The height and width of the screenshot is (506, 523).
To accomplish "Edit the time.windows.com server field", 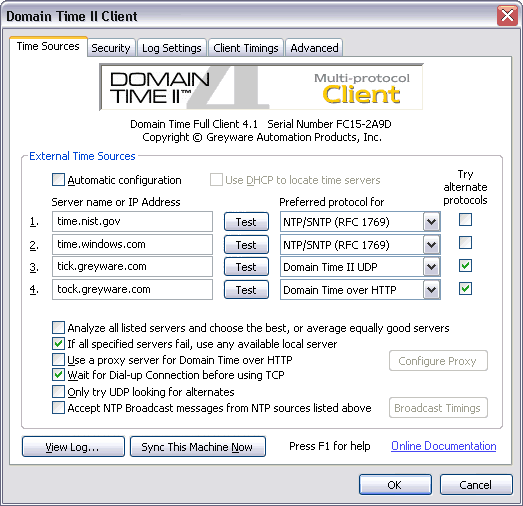I will pos(132,244).
